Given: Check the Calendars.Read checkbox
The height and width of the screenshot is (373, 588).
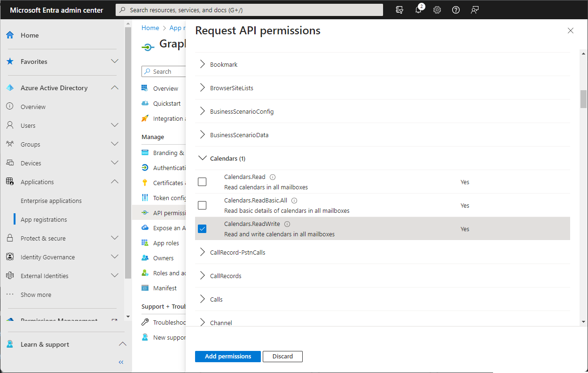Looking at the screenshot, I should point(202,182).
